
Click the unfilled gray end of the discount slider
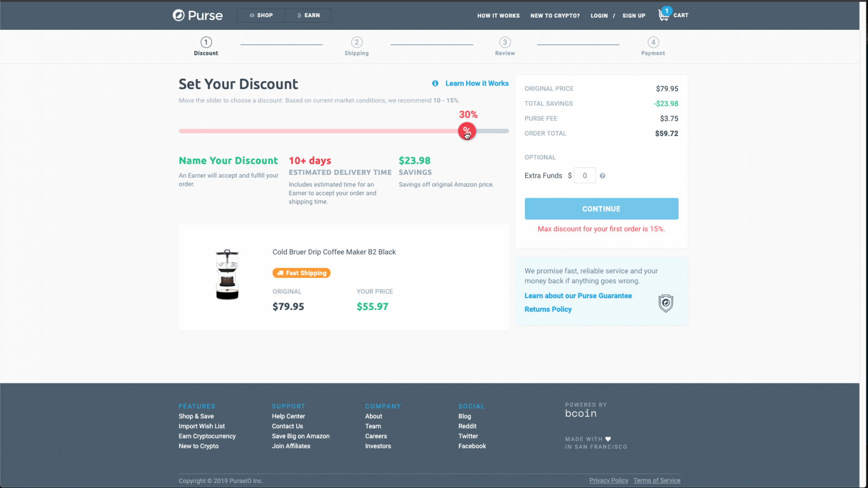click(x=492, y=131)
